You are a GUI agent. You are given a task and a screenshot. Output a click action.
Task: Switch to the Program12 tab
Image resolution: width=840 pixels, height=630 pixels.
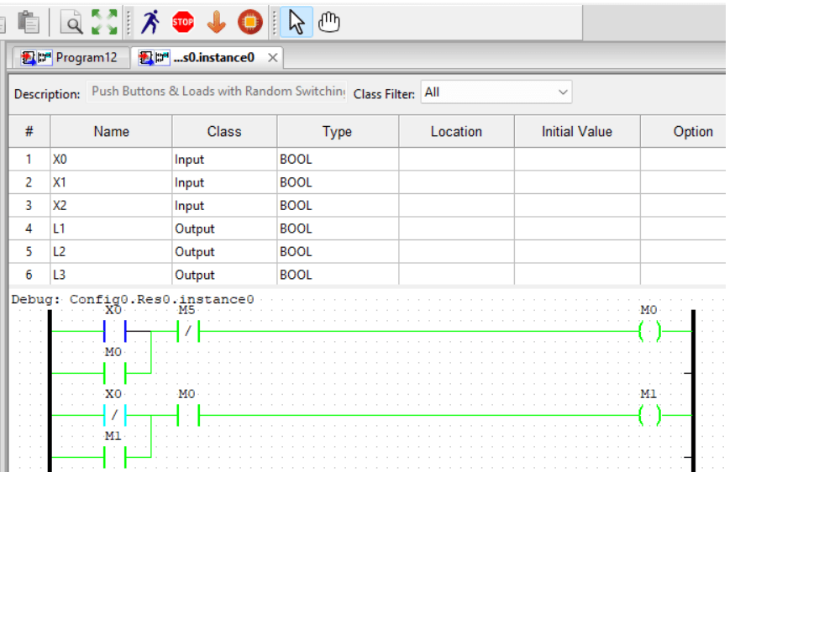84,57
